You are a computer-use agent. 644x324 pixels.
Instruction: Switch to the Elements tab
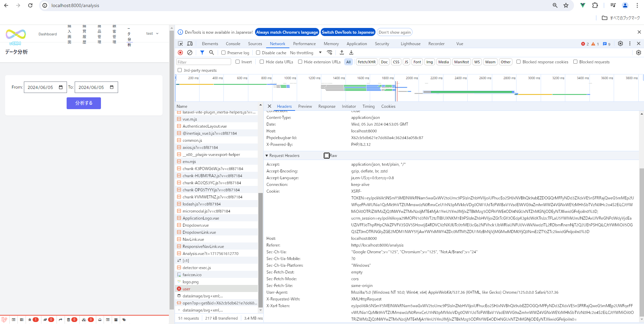[x=210, y=44]
